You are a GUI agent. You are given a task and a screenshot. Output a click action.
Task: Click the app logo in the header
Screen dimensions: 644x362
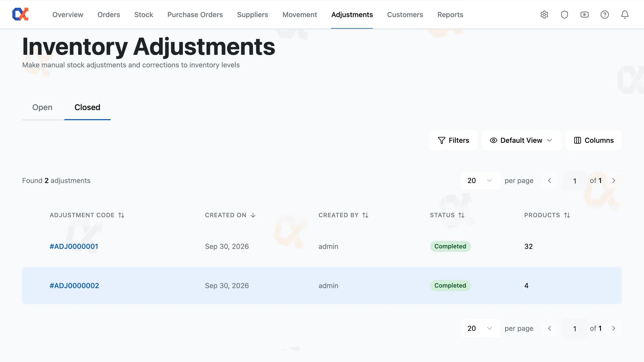click(x=20, y=14)
